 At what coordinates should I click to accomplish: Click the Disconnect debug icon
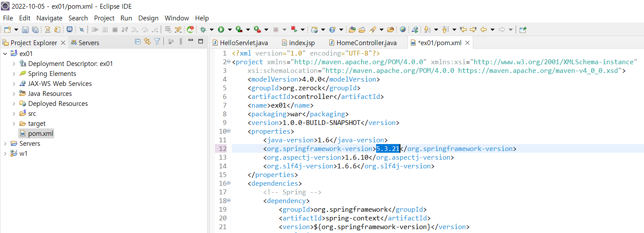tap(125, 30)
